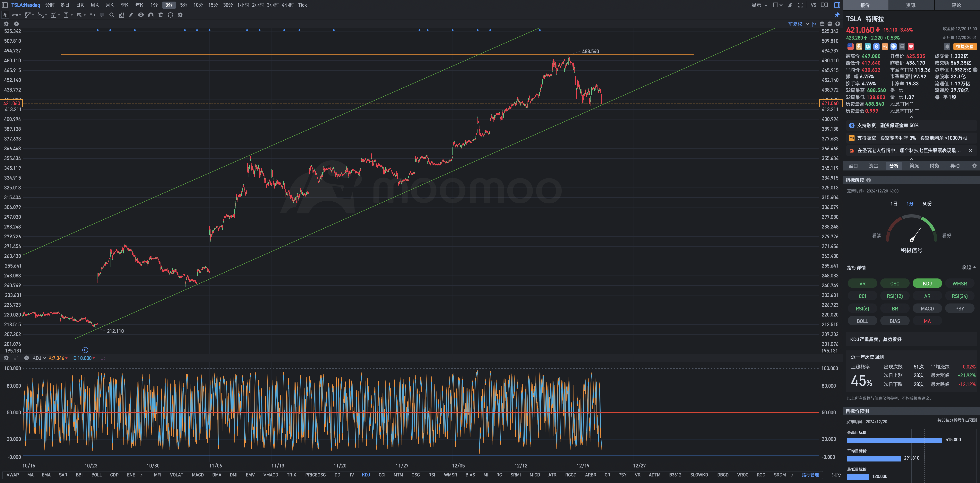Select the 1小时 timeframe
This screenshot has height=483, width=980.
tap(243, 5)
